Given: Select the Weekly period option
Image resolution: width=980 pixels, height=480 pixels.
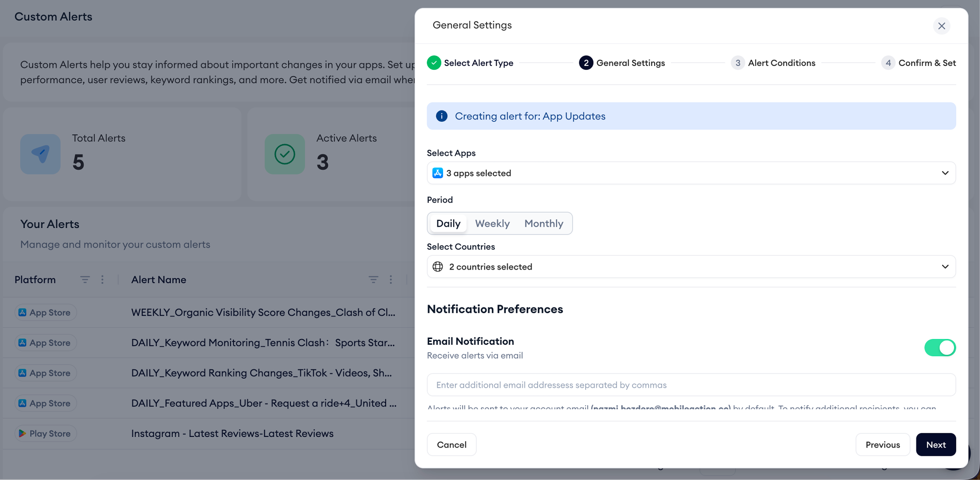Looking at the screenshot, I should [x=492, y=224].
